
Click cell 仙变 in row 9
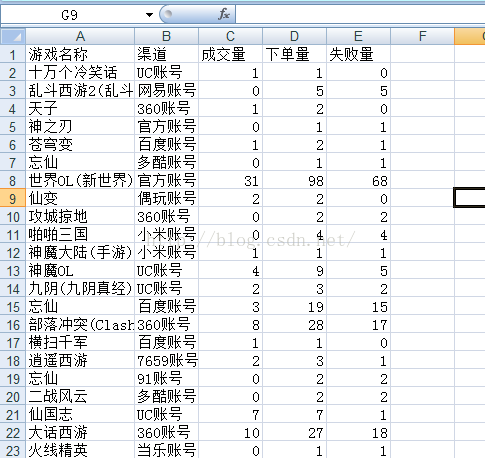point(80,198)
